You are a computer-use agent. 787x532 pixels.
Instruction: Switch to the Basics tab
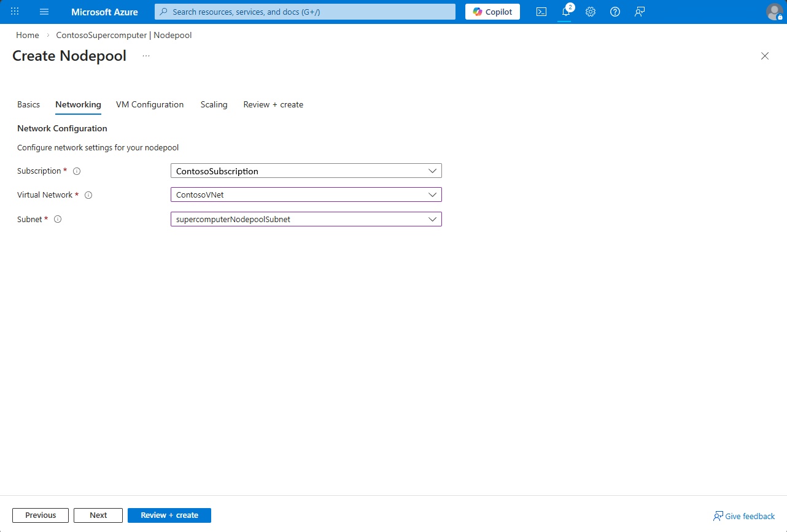pyautogui.click(x=28, y=104)
